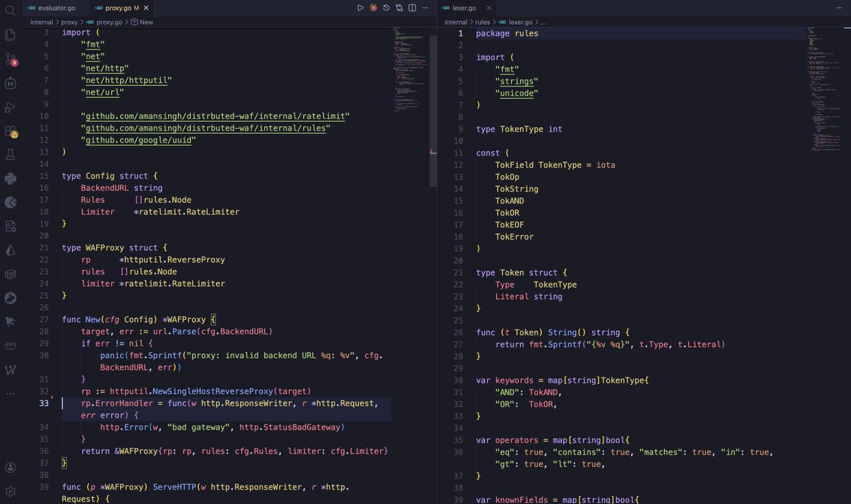Launch the orange Claude starburst icon
The image size is (851, 504).
pyautogui.click(x=373, y=8)
